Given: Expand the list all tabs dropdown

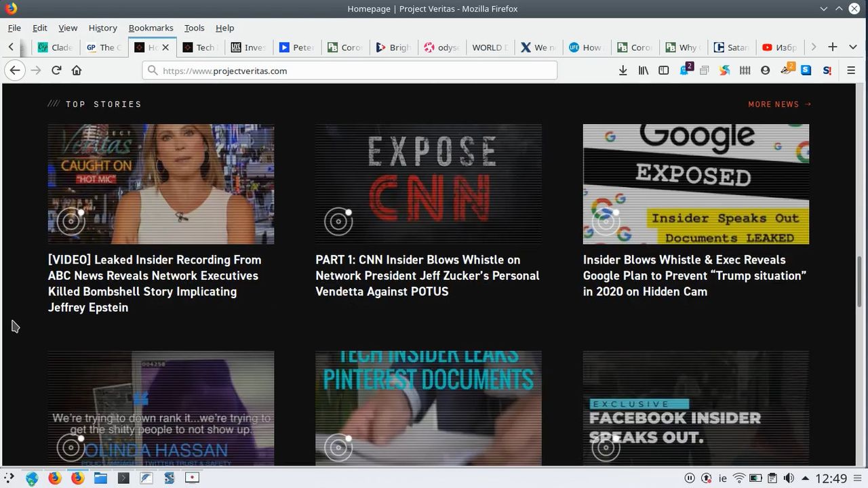Looking at the screenshot, I should pos(852,47).
